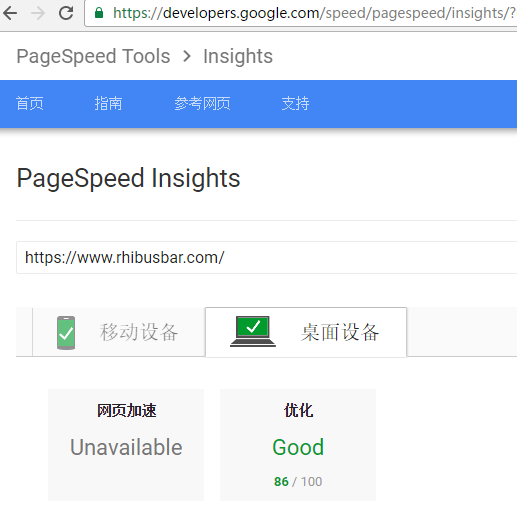Image resolution: width=517 pixels, height=516 pixels.
Task: Open the Insights breadcrumb link
Action: click(x=238, y=56)
